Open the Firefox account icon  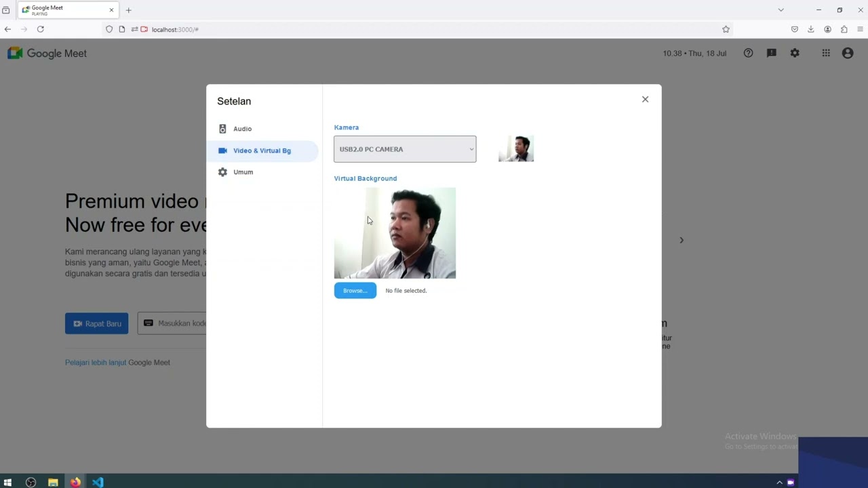pos(827,29)
